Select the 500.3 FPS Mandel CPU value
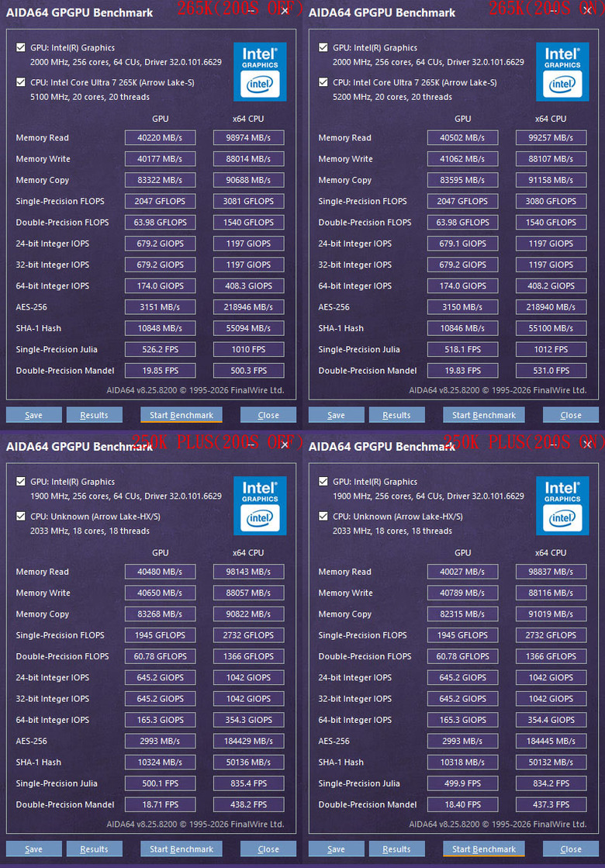 pos(248,370)
